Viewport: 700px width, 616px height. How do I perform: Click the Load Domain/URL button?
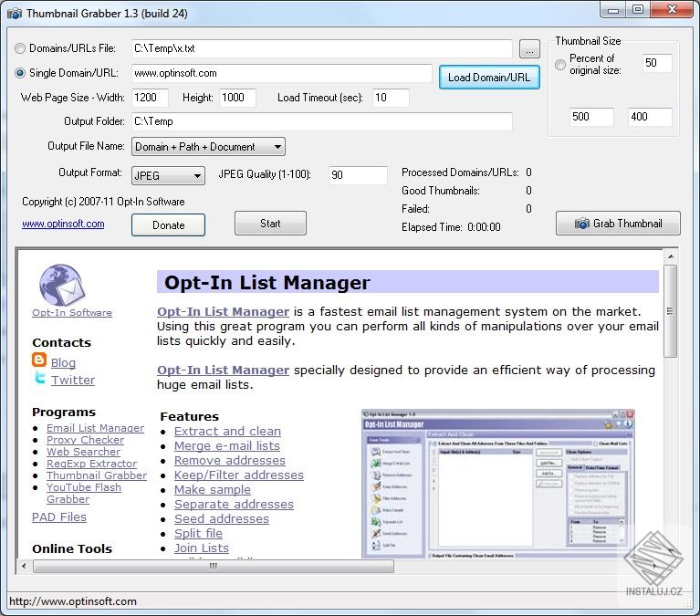pyautogui.click(x=489, y=78)
